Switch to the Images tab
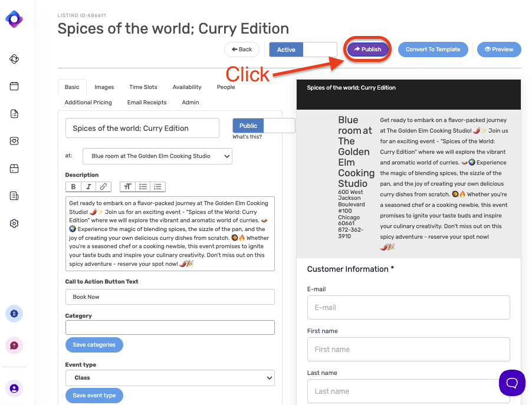The width and height of the screenshot is (532, 405). (104, 87)
